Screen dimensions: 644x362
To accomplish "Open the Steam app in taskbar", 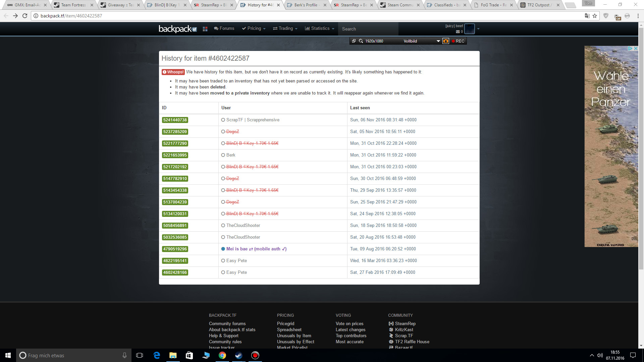I will click(239, 355).
